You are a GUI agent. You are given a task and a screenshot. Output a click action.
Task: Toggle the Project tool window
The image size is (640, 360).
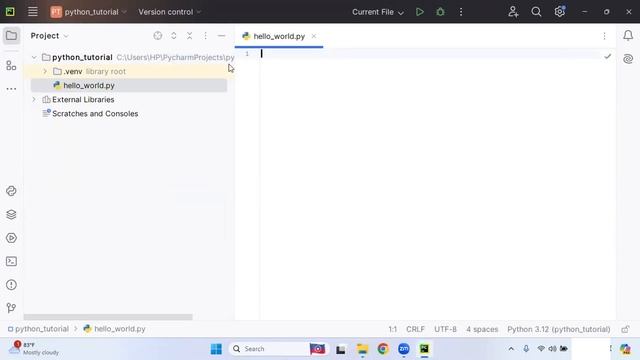point(11,36)
